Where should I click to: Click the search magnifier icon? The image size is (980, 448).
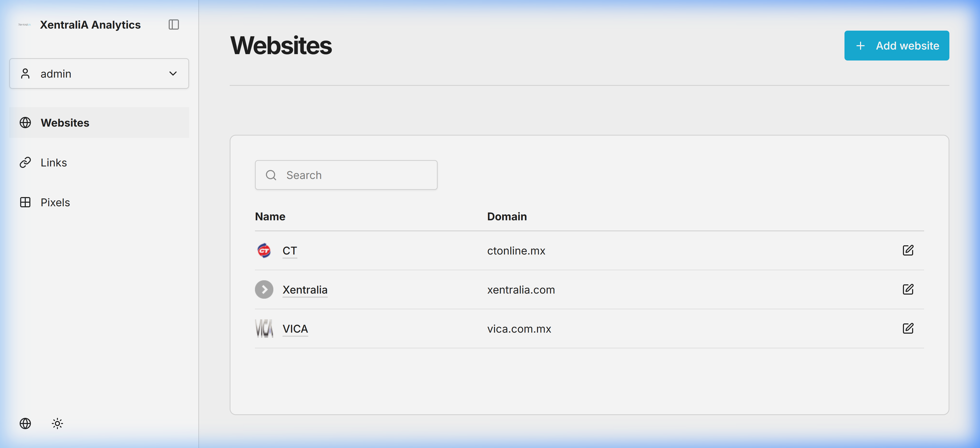click(271, 175)
